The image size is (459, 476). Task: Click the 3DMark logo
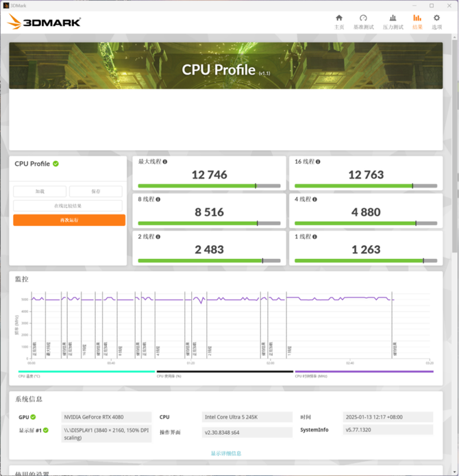pos(44,22)
